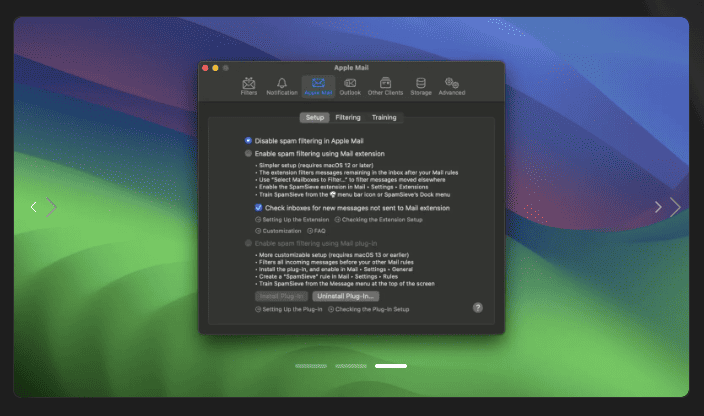Select the second carousel page indicator

(x=351, y=366)
